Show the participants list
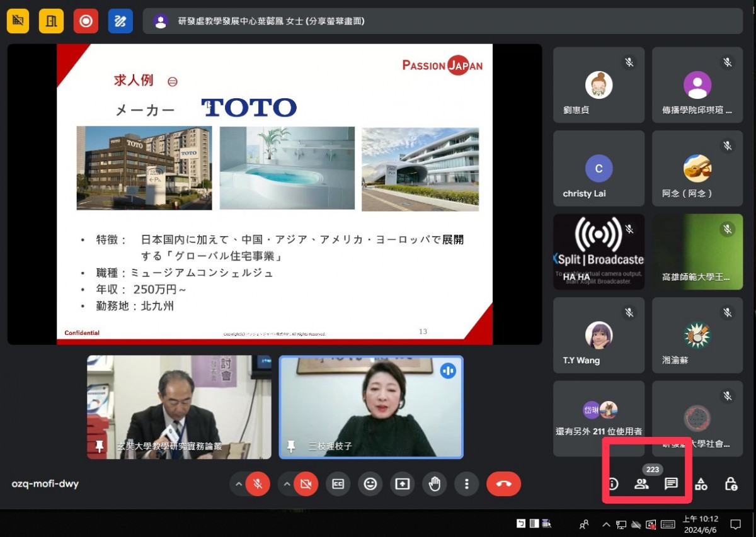The image size is (756, 537). [x=641, y=484]
